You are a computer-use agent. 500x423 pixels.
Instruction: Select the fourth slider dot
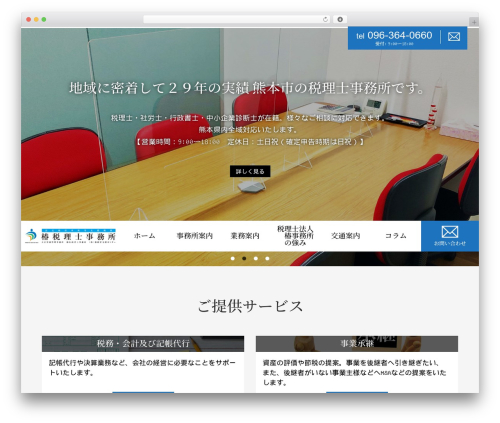click(x=267, y=258)
